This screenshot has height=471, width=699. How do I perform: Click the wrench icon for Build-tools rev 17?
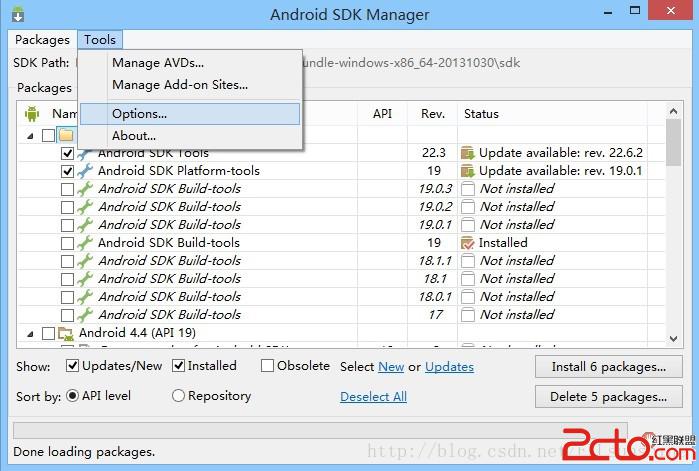(x=85, y=315)
